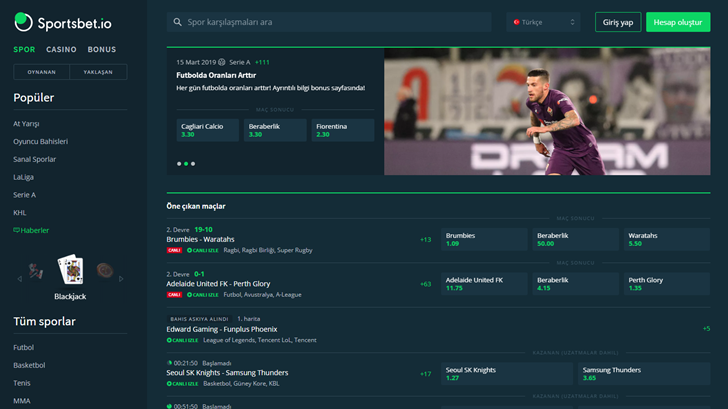Show previous casino game with left arrow
The image size is (728, 409).
coord(20,279)
